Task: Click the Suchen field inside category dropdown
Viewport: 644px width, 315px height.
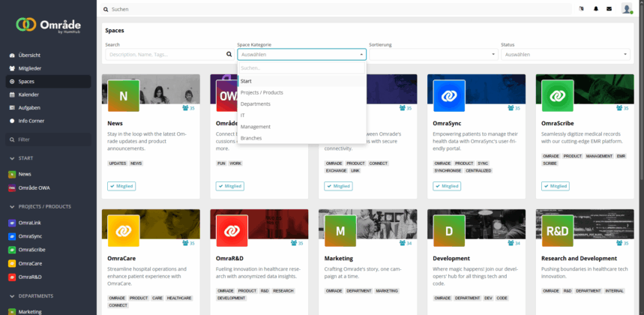Action: point(302,68)
